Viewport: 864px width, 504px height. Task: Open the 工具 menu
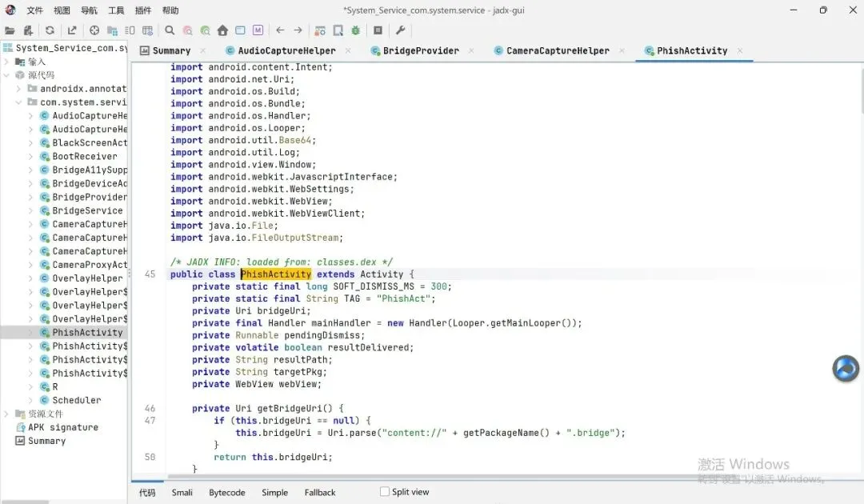point(116,10)
